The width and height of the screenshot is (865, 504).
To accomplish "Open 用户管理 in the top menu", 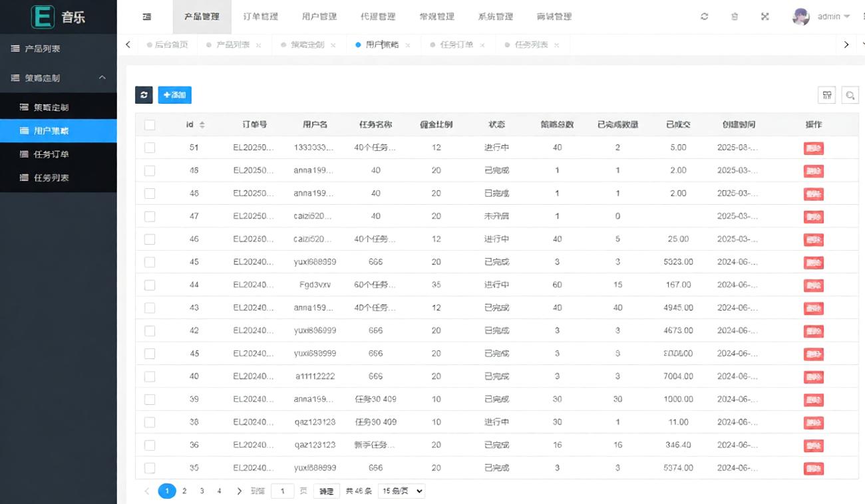I will tap(319, 17).
